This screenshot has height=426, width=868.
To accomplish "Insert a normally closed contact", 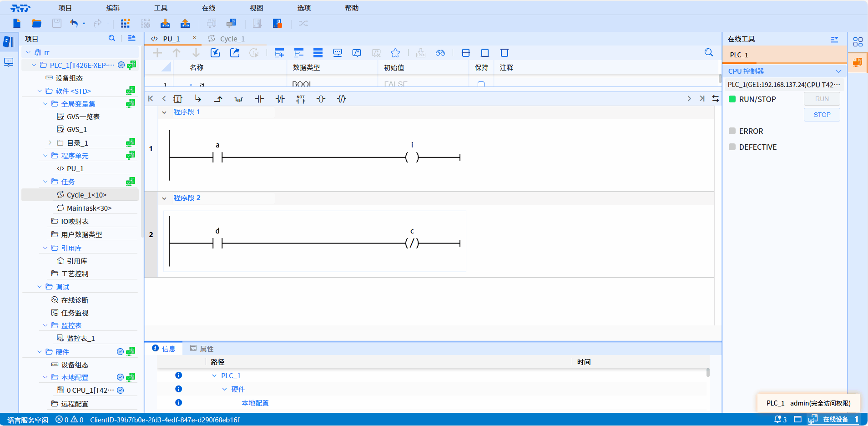I will pos(280,99).
